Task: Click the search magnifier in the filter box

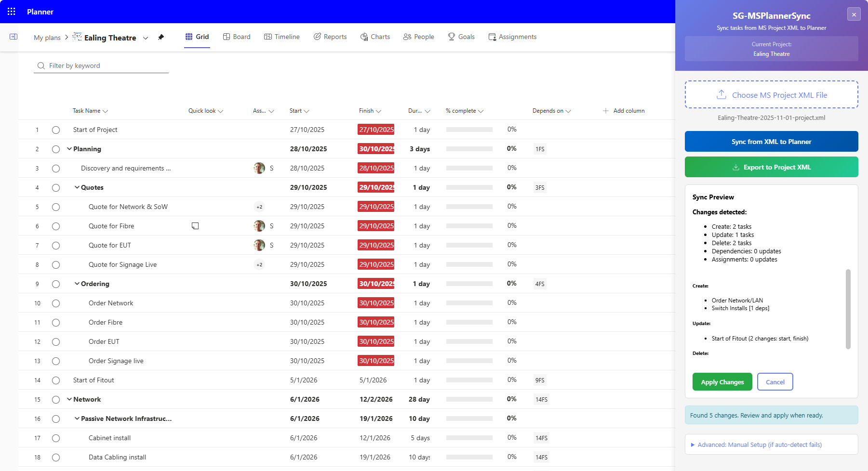Action: (41, 65)
